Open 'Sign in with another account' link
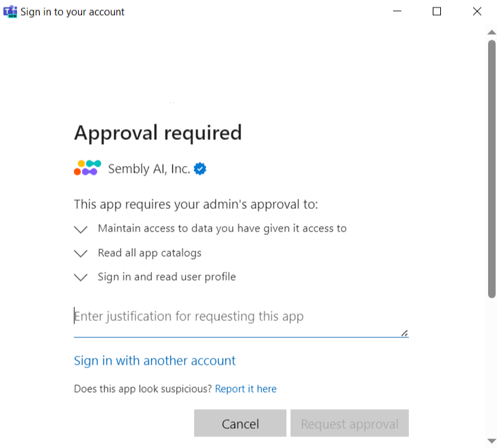 [x=155, y=361]
